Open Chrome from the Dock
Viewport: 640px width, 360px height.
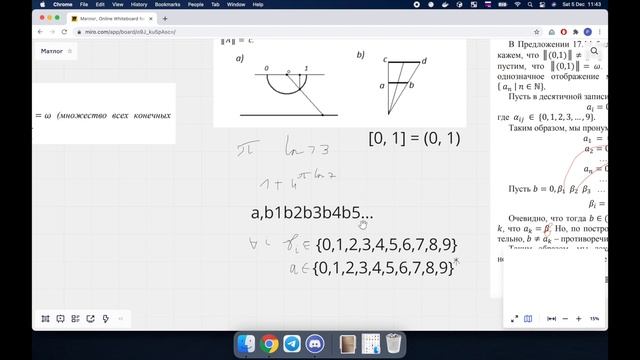pos(269,344)
